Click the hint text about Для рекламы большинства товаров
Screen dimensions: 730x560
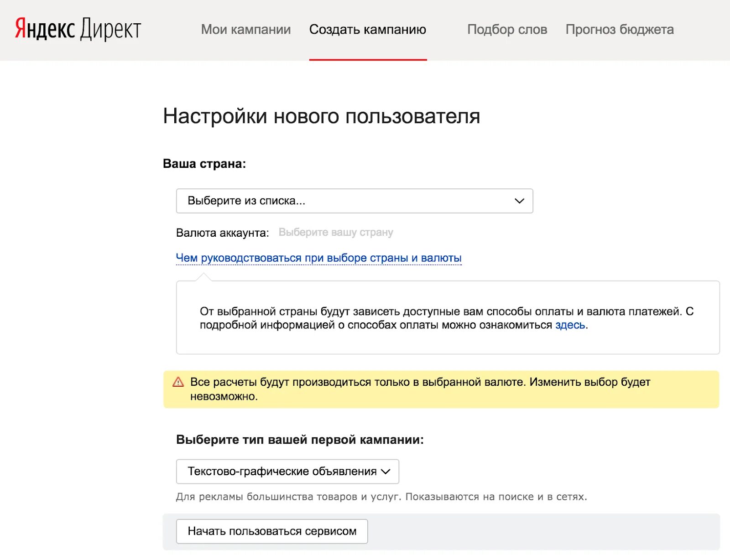pyautogui.click(x=381, y=497)
